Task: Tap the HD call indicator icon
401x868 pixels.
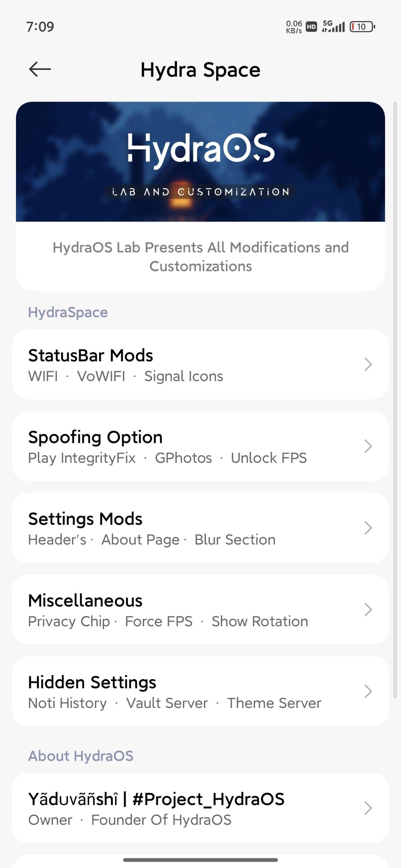Action: [311, 27]
